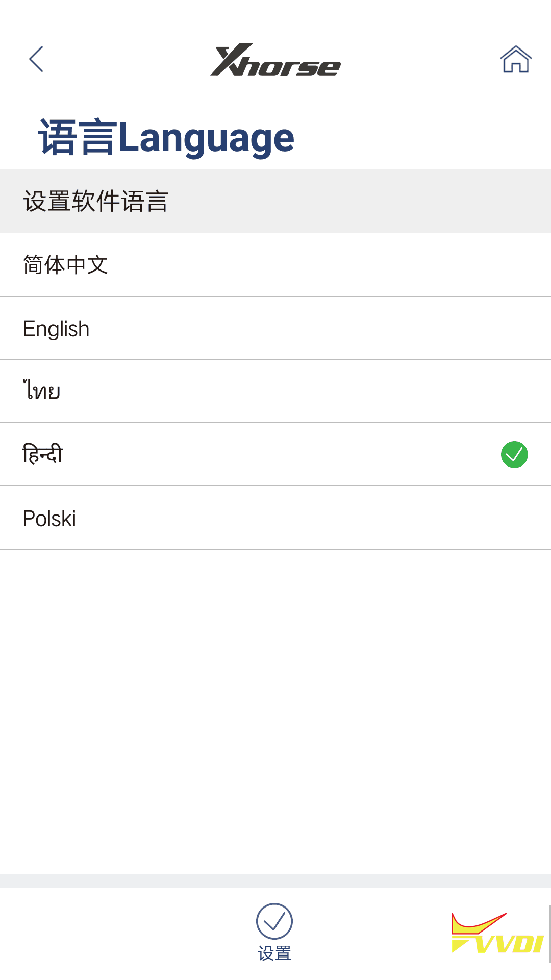Click the word Language in page title
Image resolution: width=551 pixels, height=980 pixels.
(206, 138)
